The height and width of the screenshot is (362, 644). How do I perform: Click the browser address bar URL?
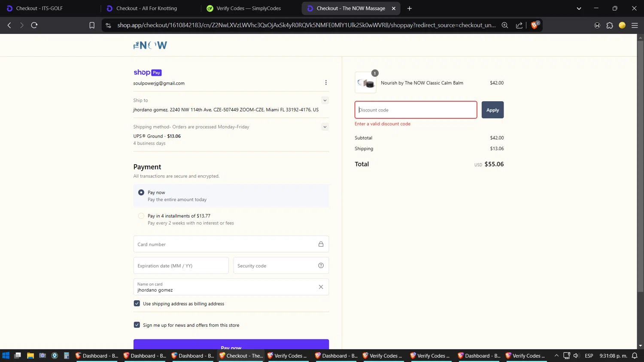click(x=307, y=25)
